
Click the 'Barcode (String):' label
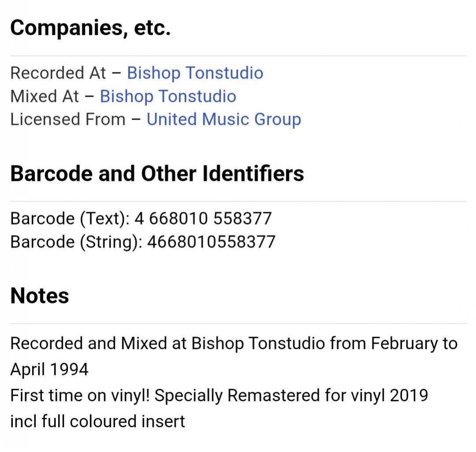click(x=76, y=242)
